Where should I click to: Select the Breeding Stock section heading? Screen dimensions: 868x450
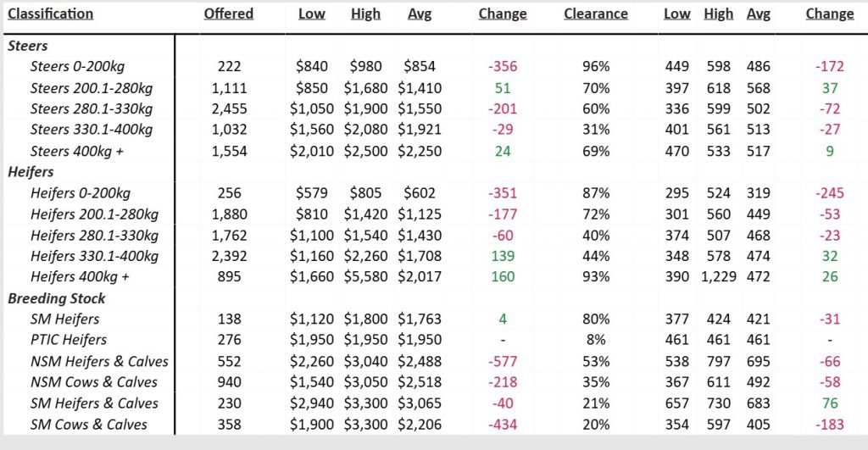[x=57, y=298]
